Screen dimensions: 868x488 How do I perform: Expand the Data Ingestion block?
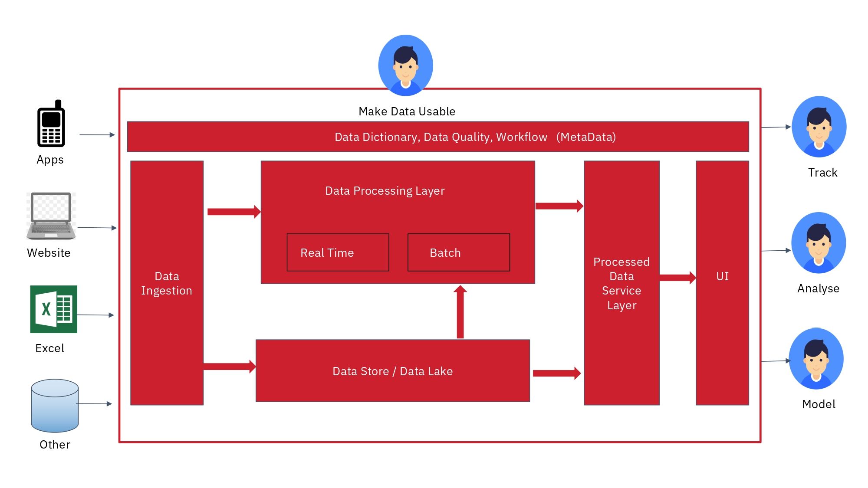[x=167, y=283]
